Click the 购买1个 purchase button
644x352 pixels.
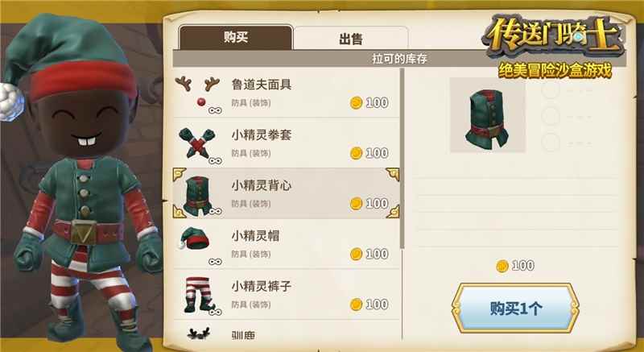pos(515,308)
